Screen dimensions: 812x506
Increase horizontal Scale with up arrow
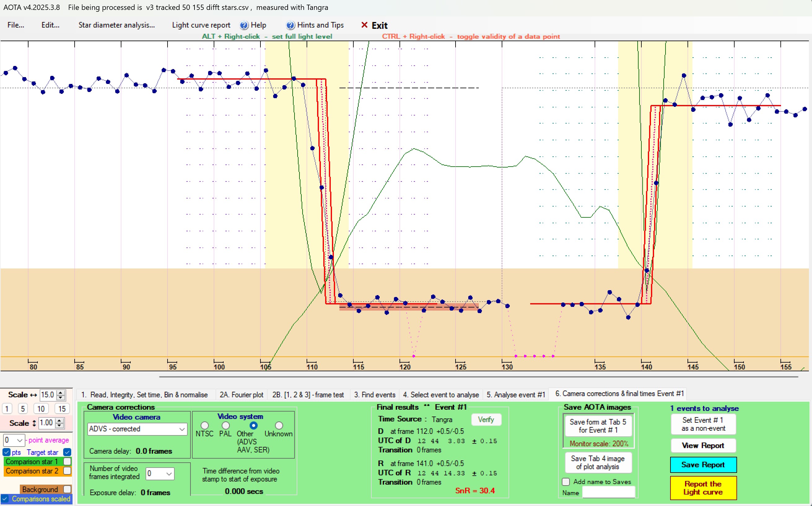point(61,393)
